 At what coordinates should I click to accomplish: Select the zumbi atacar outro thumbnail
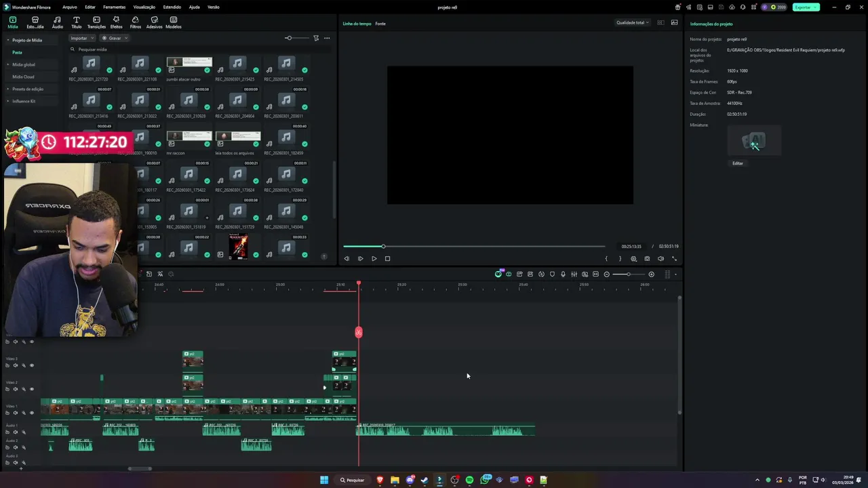(x=189, y=65)
